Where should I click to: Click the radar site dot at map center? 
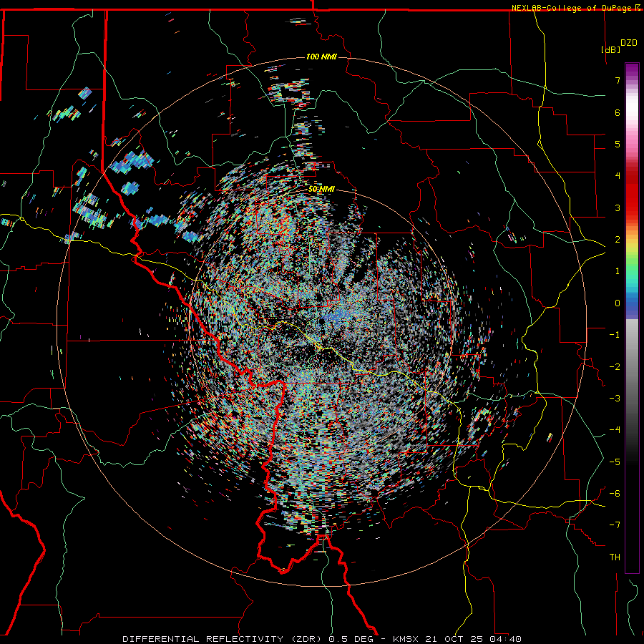tap(321, 321)
